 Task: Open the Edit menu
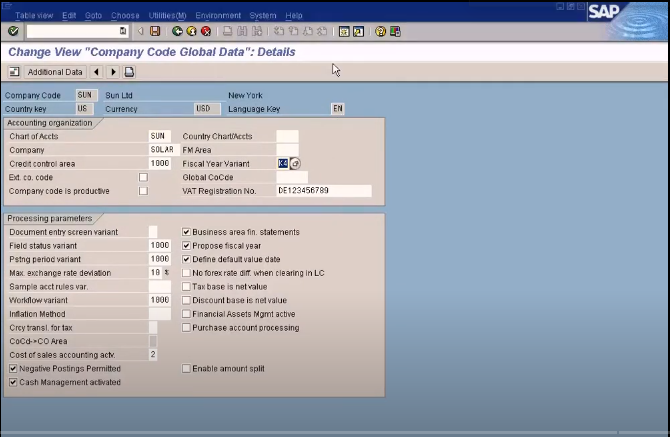(69, 15)
